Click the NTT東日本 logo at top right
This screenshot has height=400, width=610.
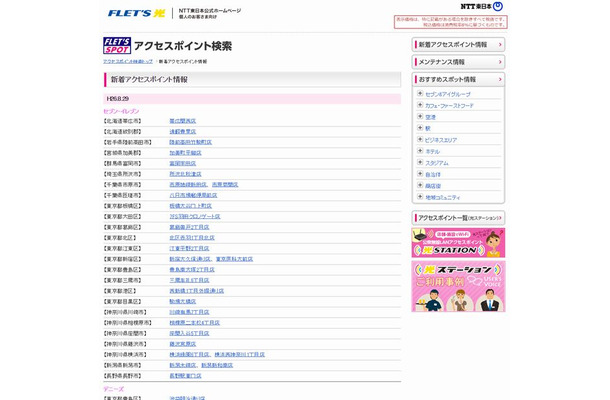click(x=482, y=6)
